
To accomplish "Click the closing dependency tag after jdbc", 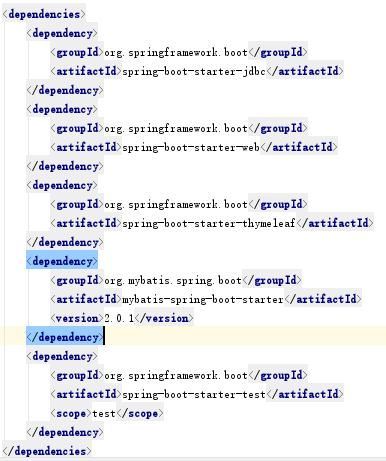I will click(x=65, y=90).
